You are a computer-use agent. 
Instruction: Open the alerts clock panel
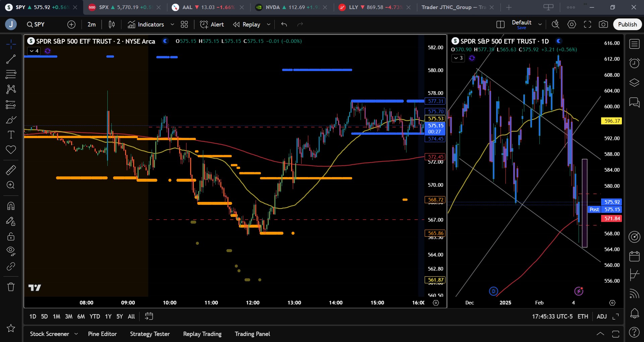[634, 63]
